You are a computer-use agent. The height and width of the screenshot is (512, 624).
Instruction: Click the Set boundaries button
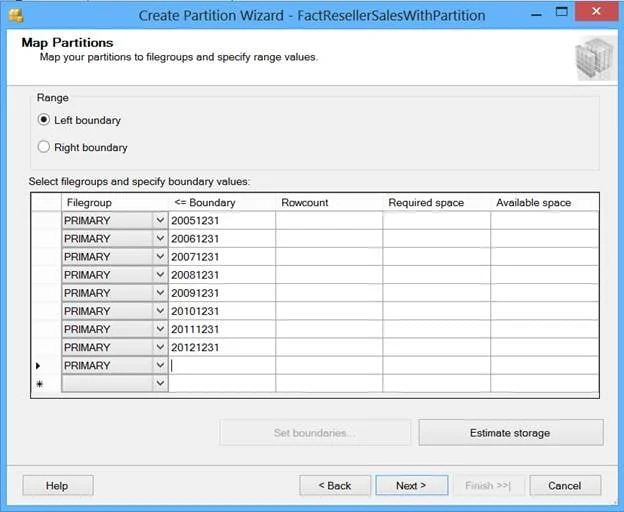(315, 432)
